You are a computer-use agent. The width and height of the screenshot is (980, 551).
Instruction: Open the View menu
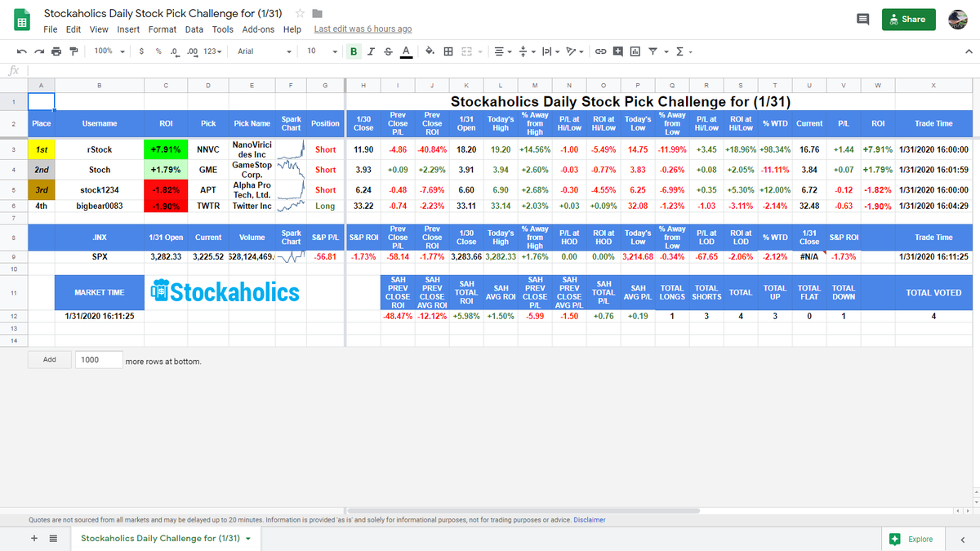pos(99,29)
